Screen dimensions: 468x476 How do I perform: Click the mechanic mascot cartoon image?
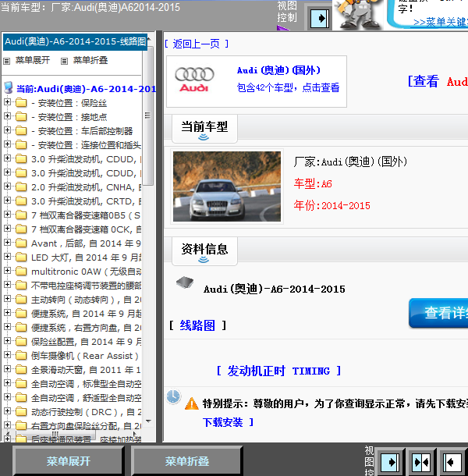click(x=359, y=15)
